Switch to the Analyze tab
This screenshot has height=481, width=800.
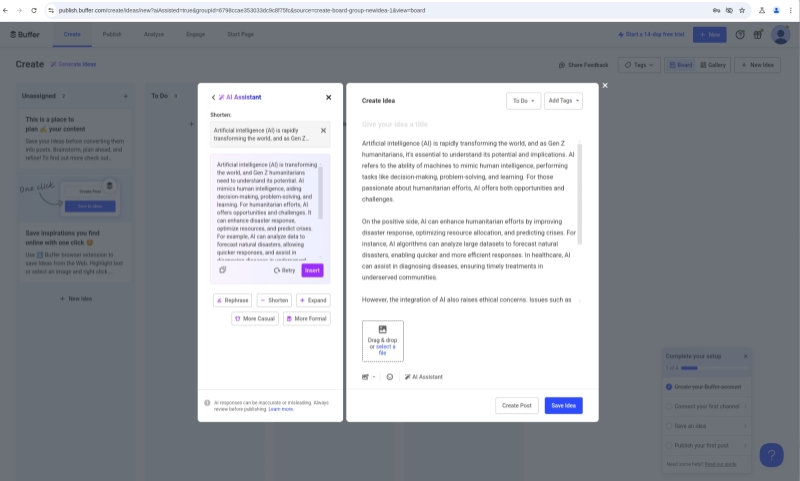[154, 34]
